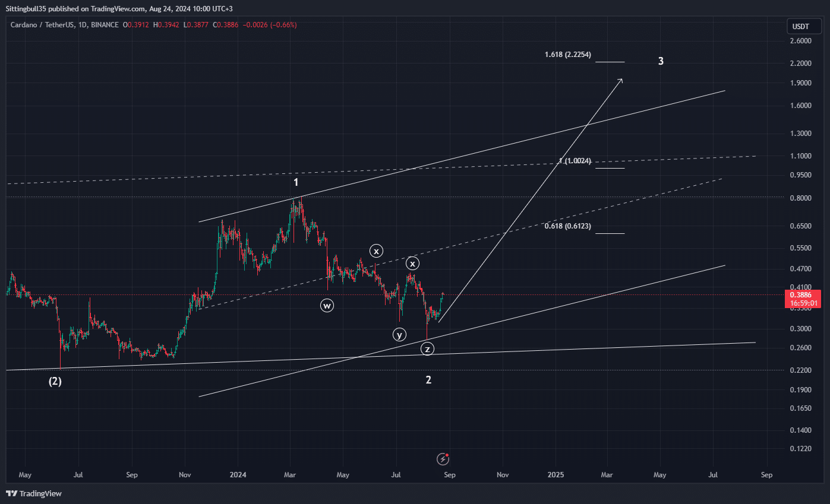This screenshot has width=830, height=504.
Task: Select the circled y wave marker
Action: 400,334
